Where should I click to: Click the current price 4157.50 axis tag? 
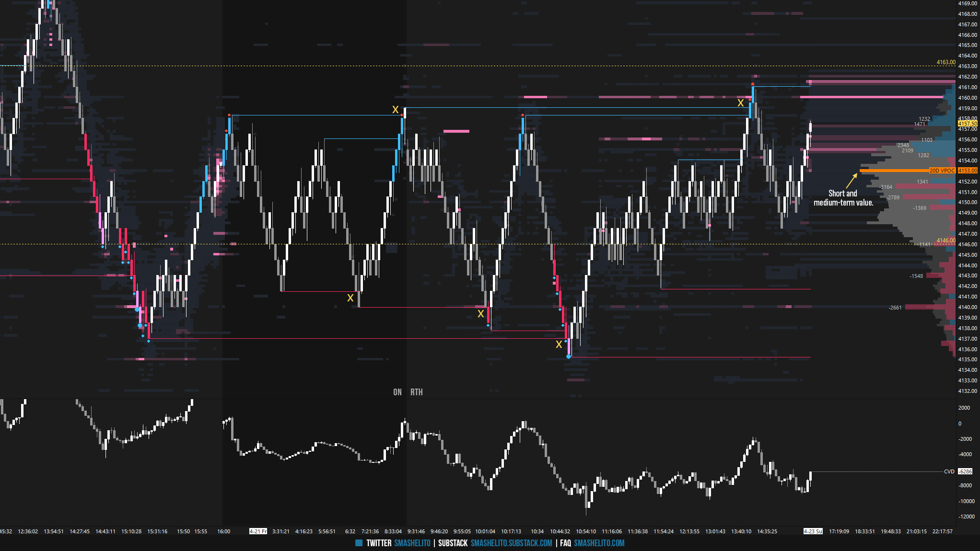(x=967, y=124)
